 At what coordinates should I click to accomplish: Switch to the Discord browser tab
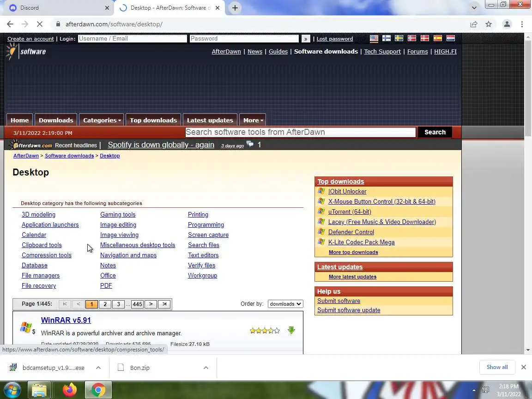58,8
